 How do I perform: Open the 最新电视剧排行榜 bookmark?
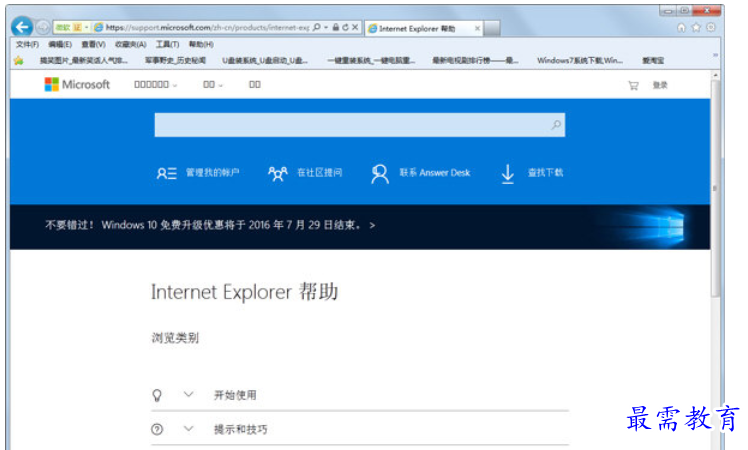pyautogui.click(x=475, y=60)
